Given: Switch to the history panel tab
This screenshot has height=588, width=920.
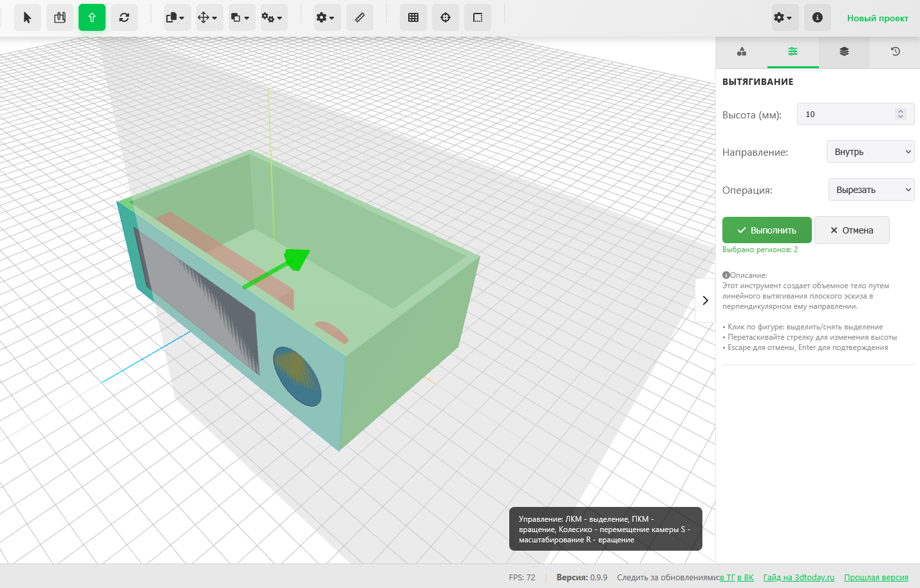Looking at the screenshot, I should 895,51.
